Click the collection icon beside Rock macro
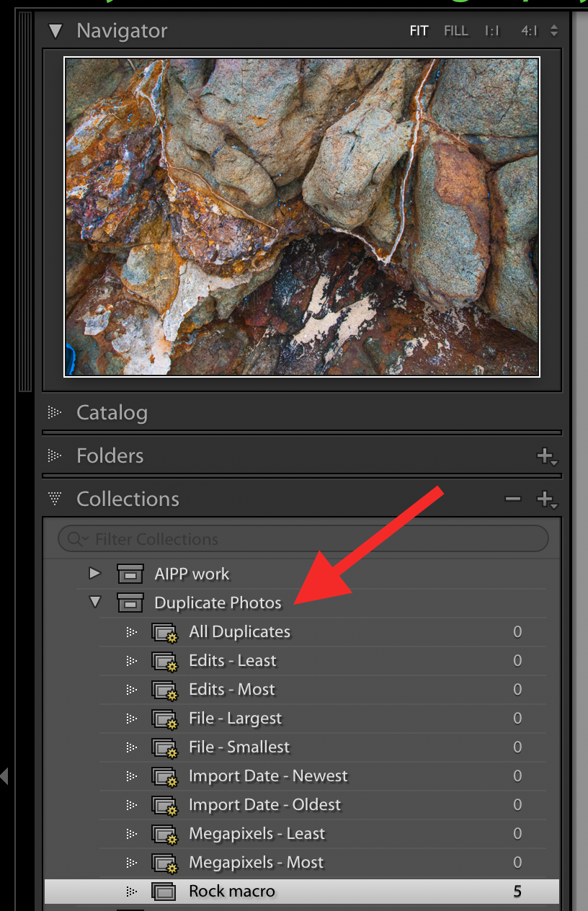Viewport: 588px width, 911px height. pos(164,891)
